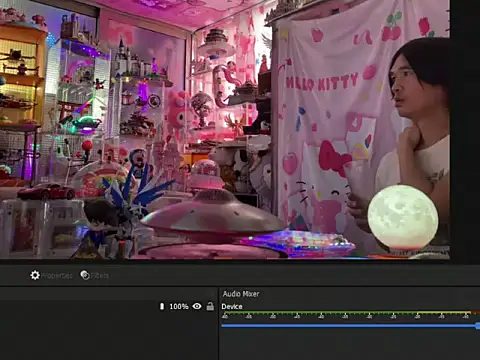Click the webcam preview canvas
This screenshot has width=480, height=360.
(225, 129)
